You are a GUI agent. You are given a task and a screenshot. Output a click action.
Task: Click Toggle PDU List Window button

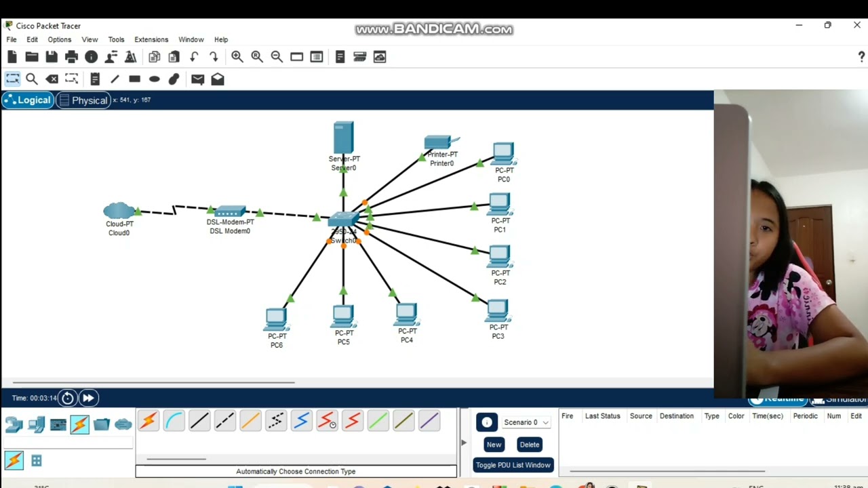pyautogui.click(x=513, y=465)
